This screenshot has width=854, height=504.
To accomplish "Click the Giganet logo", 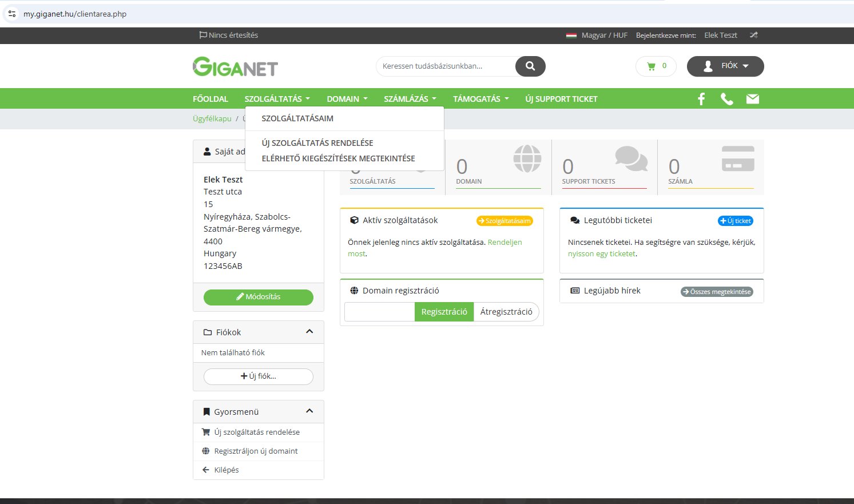I will [x=235, y=67].
